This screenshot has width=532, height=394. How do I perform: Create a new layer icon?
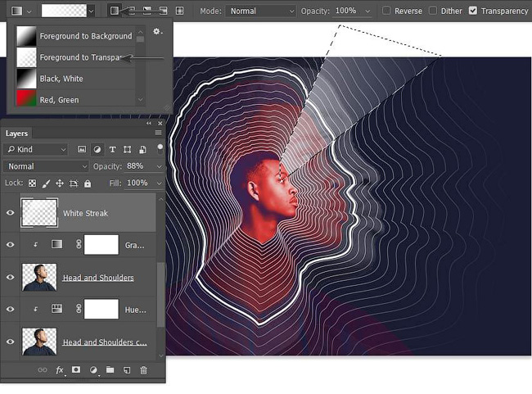point(127,370)
